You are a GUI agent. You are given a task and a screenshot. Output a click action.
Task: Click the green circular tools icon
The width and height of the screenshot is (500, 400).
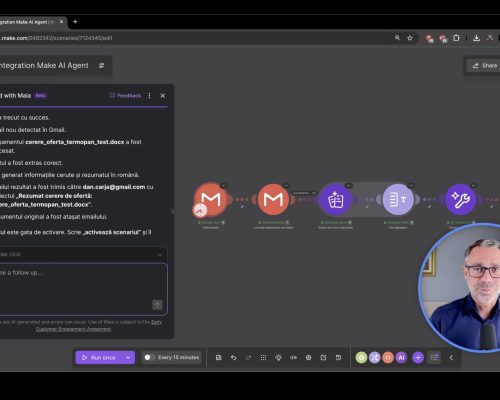[x=361, y=357]
